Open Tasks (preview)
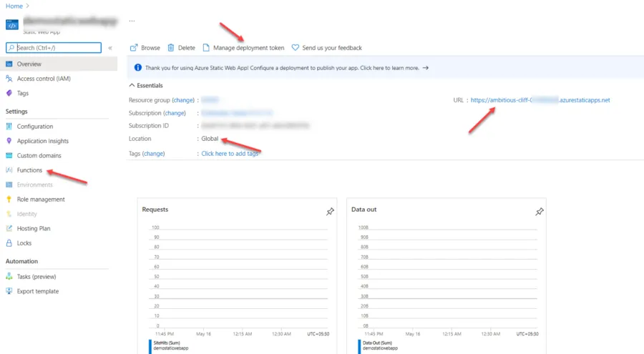The width and height of the screenshot is (644, 354). click(36, 277)
